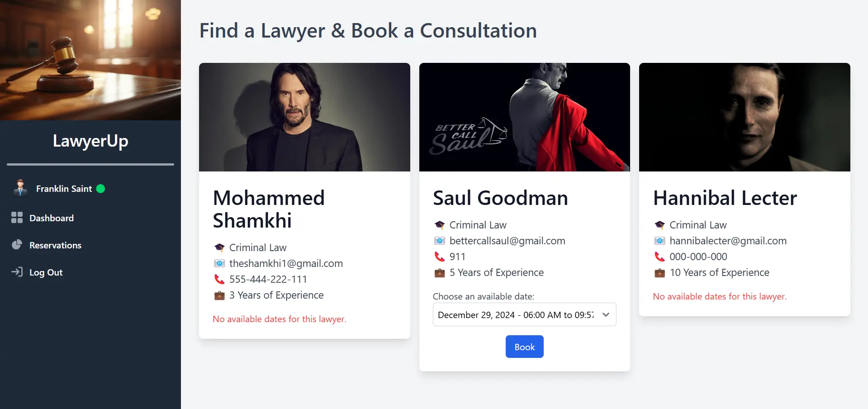Image resolution: width=868 pixels, height=409 pixels.
Task: Click Saul Goodman's graduation cap icon
Action: (439, 225)
